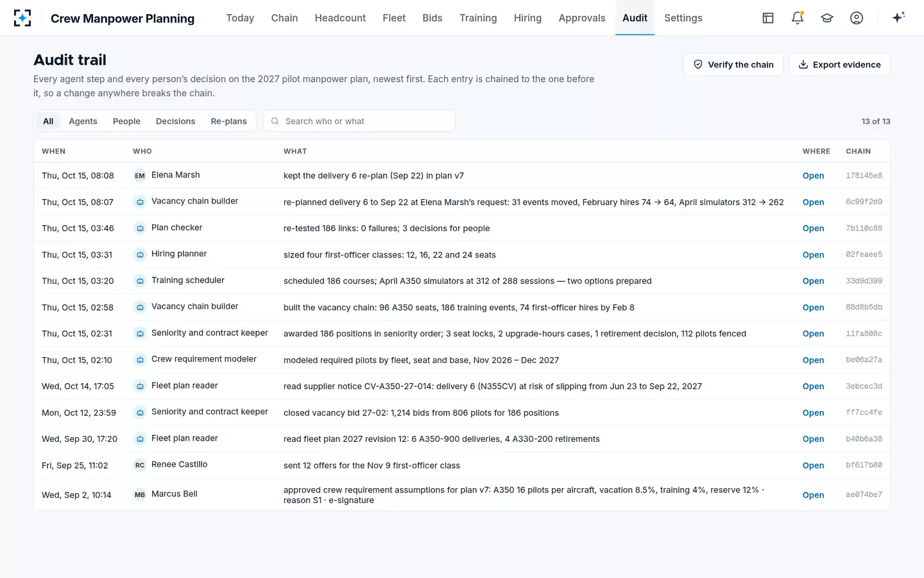Click the WHEN column header
Viewport: 924px width, 578px height.
point(53,151)
